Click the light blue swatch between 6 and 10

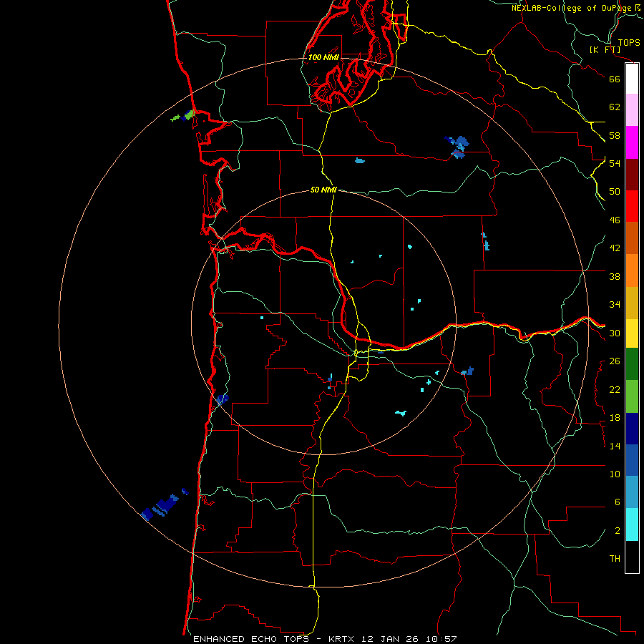click(632, 492)
